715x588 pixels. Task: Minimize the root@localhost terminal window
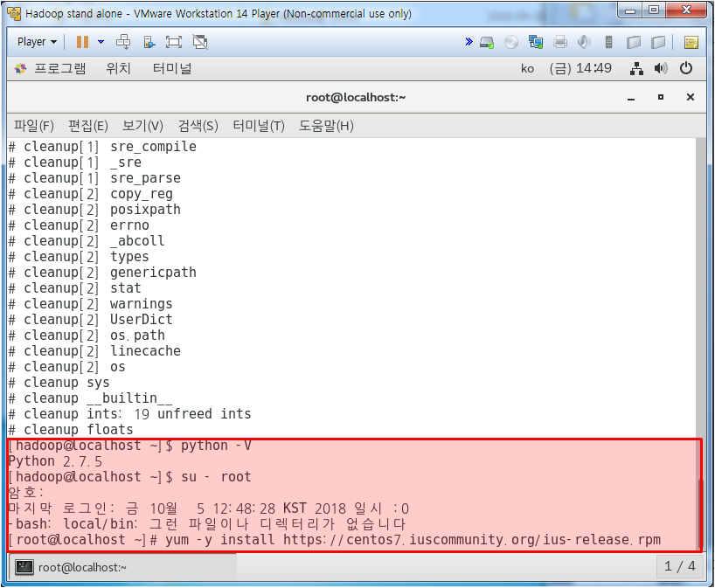pos(631,98)
